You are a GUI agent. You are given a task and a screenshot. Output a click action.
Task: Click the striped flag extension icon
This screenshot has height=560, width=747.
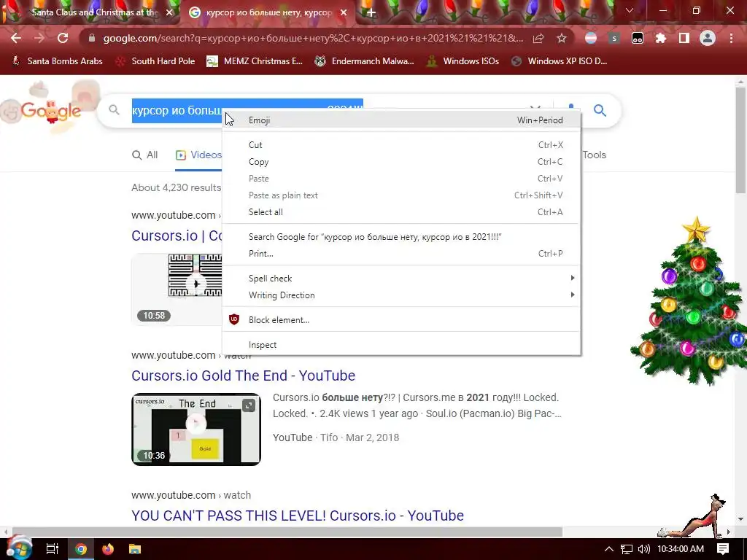pos(591,38)
